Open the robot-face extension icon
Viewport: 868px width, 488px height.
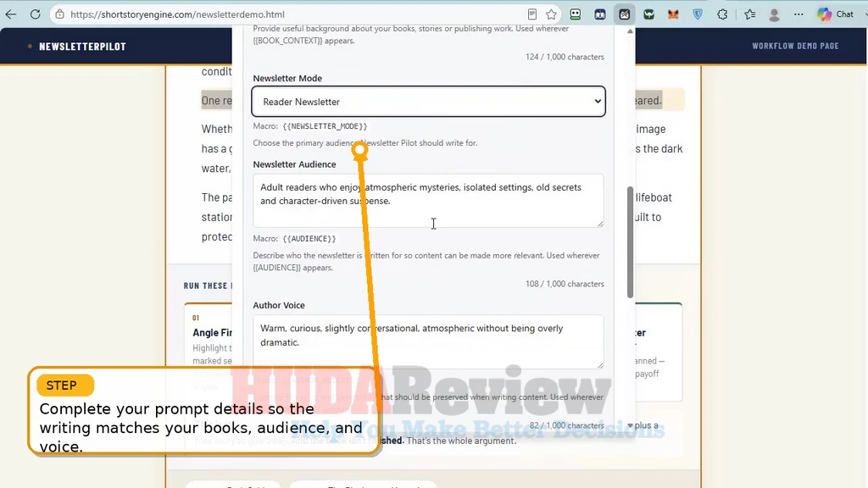tap(576, 14)
